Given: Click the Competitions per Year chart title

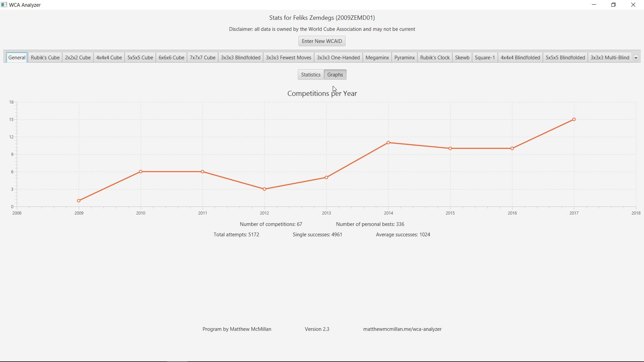Looking at the screenshot, I should [x=322, y=94].
